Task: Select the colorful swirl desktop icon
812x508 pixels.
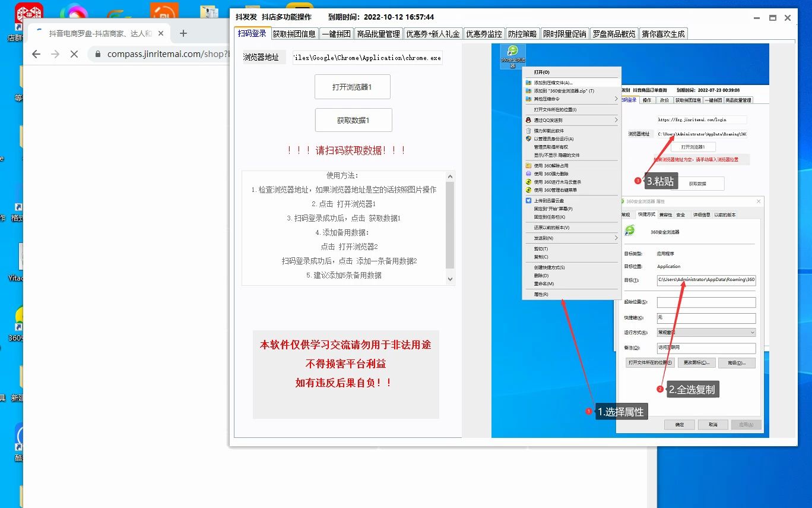Action: [x=74, y=13]
